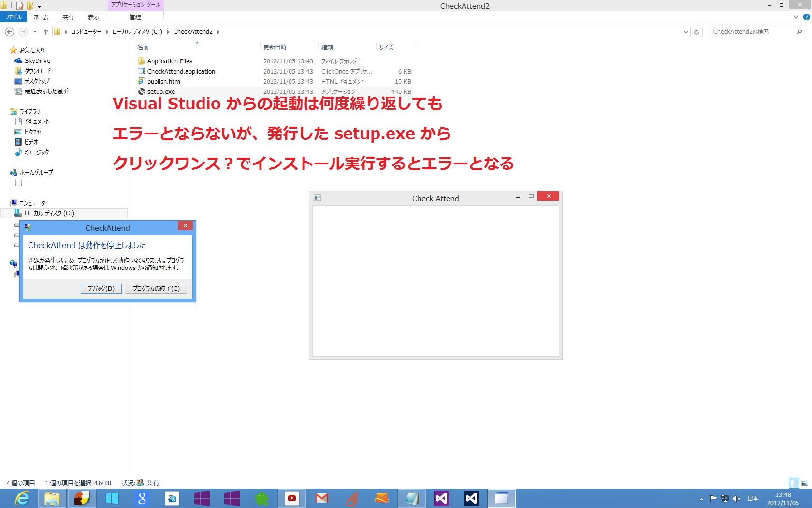Switch to the 表示 ribbon tab

[93, 17]
